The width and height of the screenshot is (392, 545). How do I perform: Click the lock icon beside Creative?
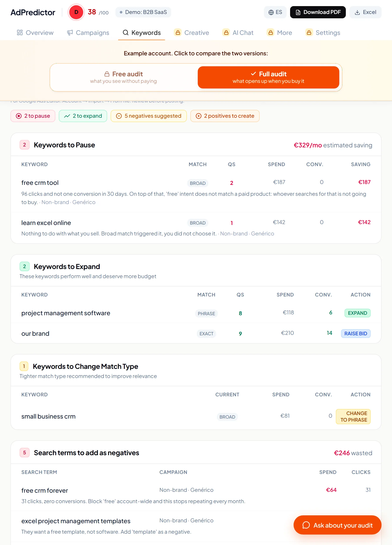[x=178, y=32]
